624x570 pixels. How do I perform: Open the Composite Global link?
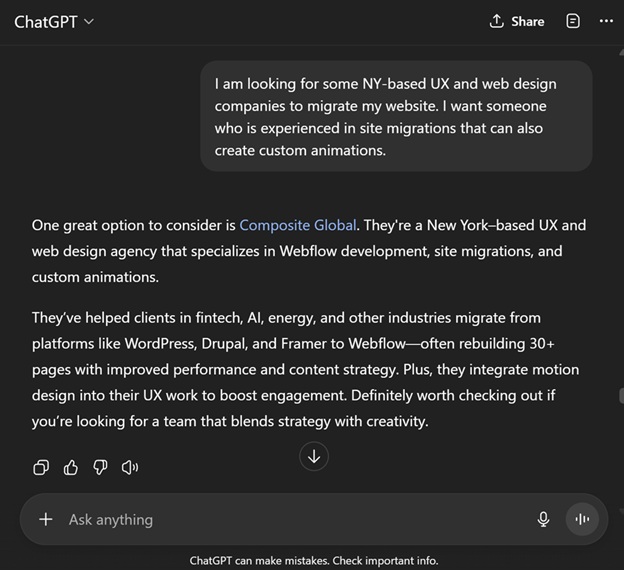pyautogui.click(x=297, y=225)
